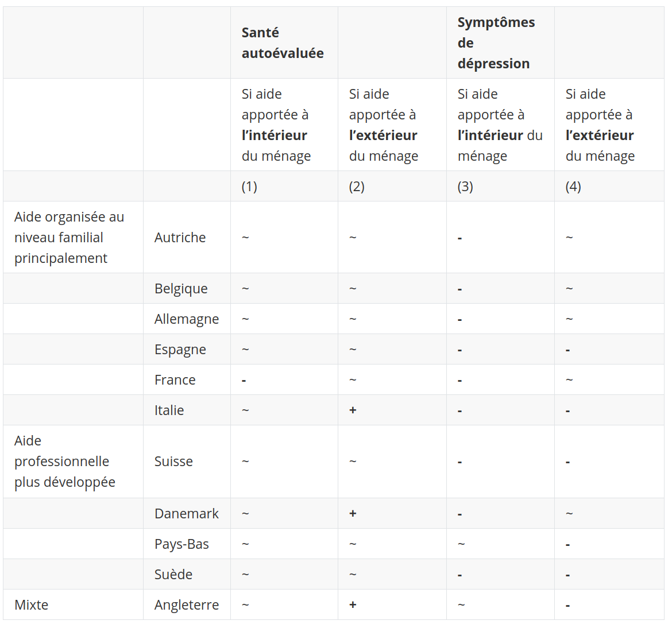
Task: Click the "Angleterre" country cell
Action: point(187,605)
